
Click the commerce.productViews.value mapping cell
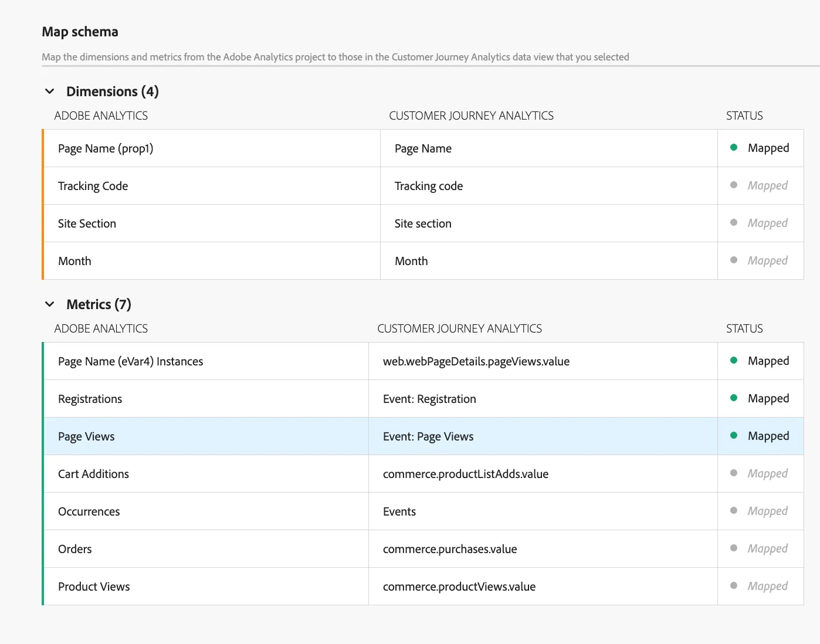pos(543,587)
